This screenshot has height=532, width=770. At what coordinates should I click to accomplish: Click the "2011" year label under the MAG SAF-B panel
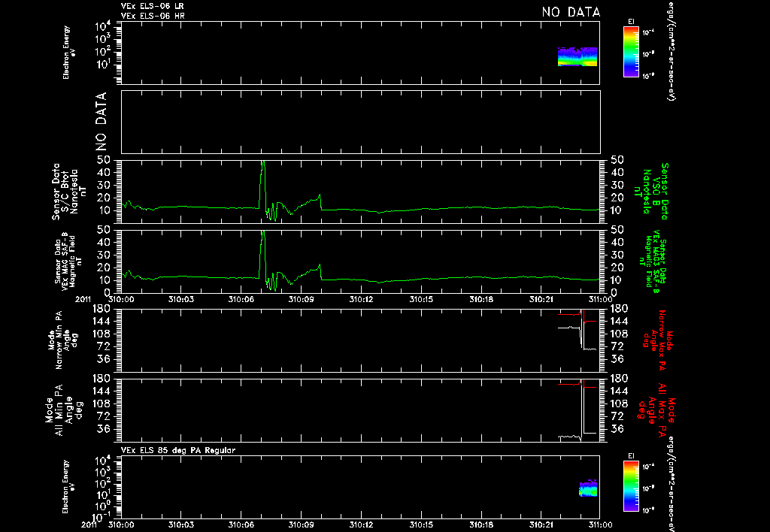point(83,299)
